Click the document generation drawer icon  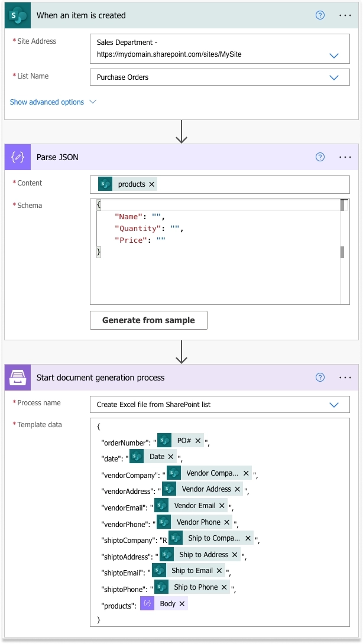tap(18, 377)
